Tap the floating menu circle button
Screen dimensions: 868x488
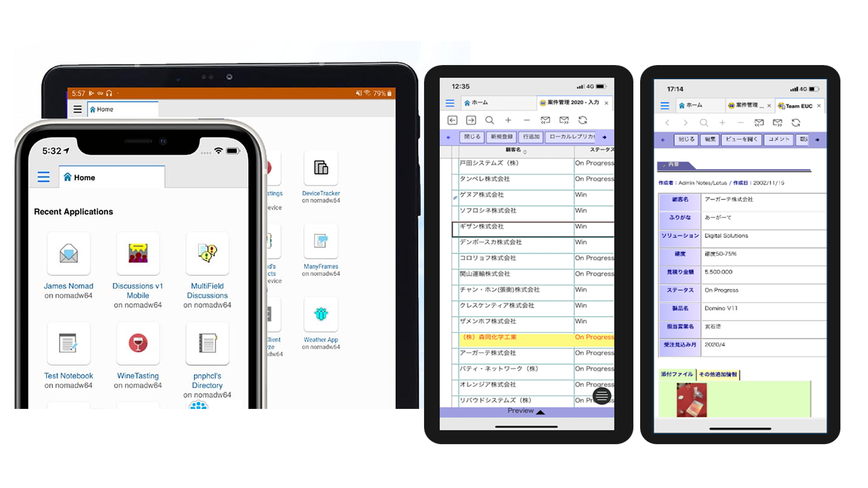pos(602,396)
